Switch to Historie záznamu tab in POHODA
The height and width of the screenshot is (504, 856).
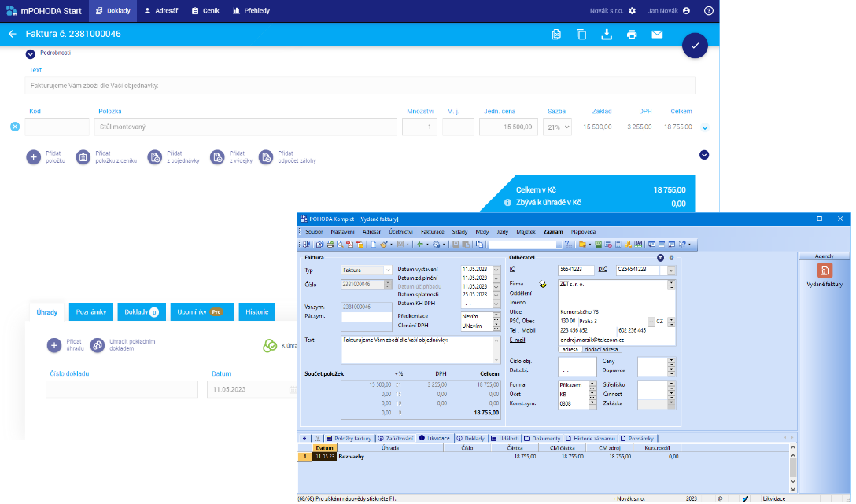pos(590,439)
